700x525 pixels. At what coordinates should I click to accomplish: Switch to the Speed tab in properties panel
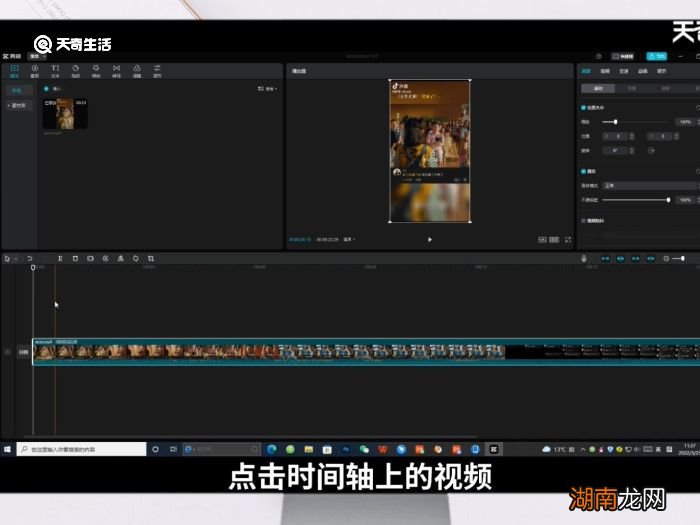(x=624, y=71)
